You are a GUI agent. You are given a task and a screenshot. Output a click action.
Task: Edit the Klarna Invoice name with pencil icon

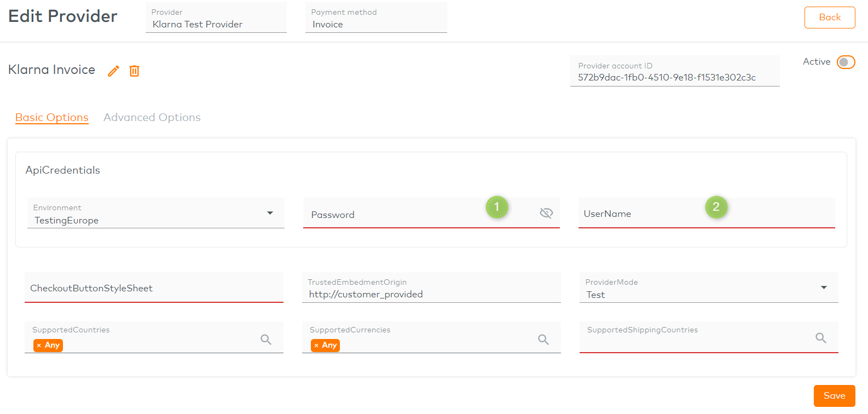113,71
